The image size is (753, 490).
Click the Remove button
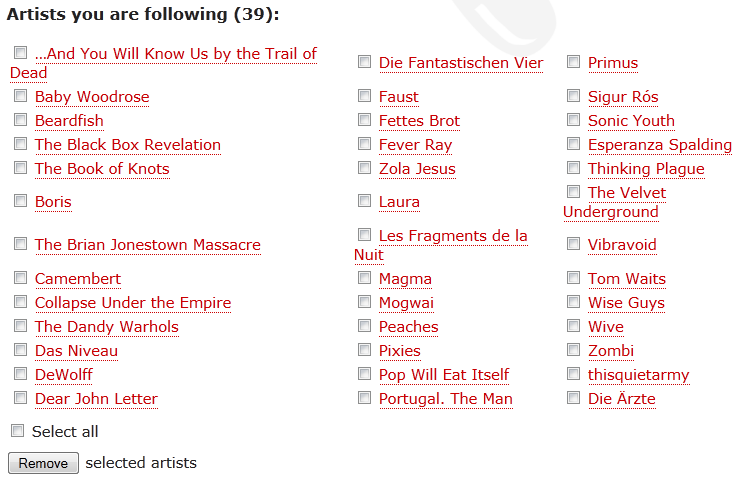(43, 463)
